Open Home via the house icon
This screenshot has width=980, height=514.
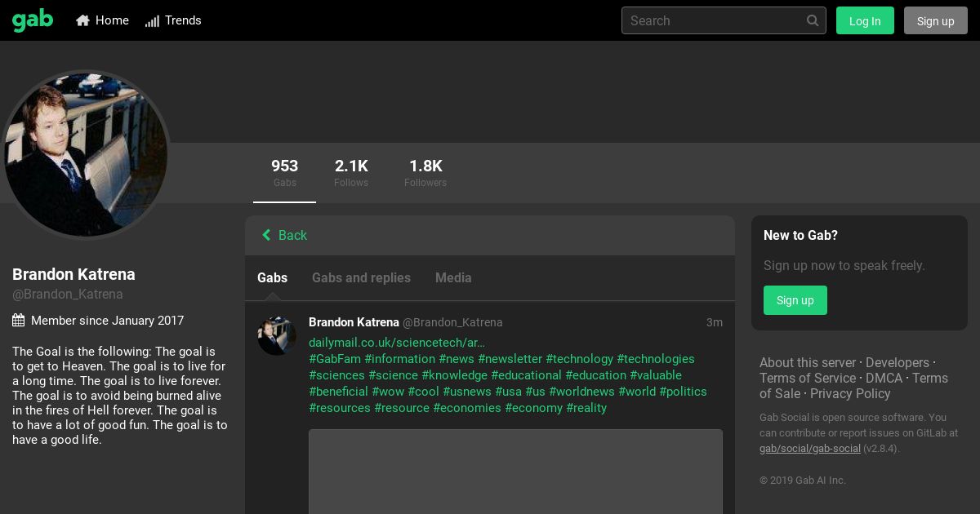(82, 20)
